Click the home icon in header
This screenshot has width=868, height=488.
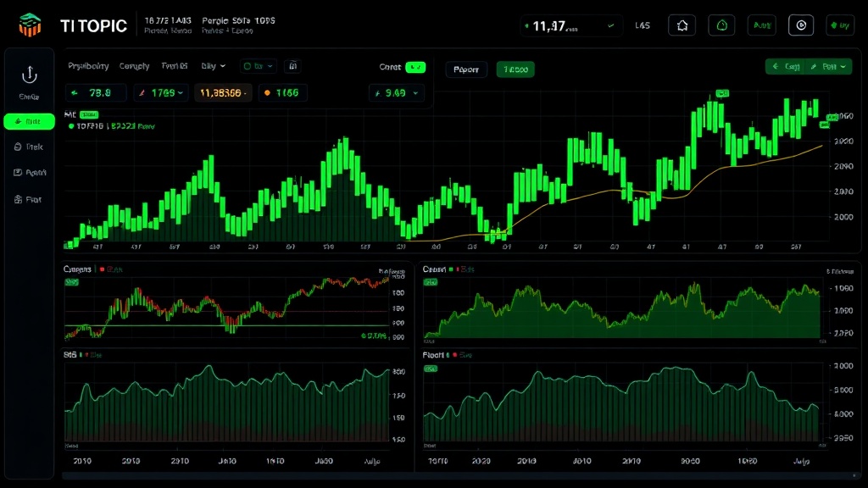coord(682,25)
